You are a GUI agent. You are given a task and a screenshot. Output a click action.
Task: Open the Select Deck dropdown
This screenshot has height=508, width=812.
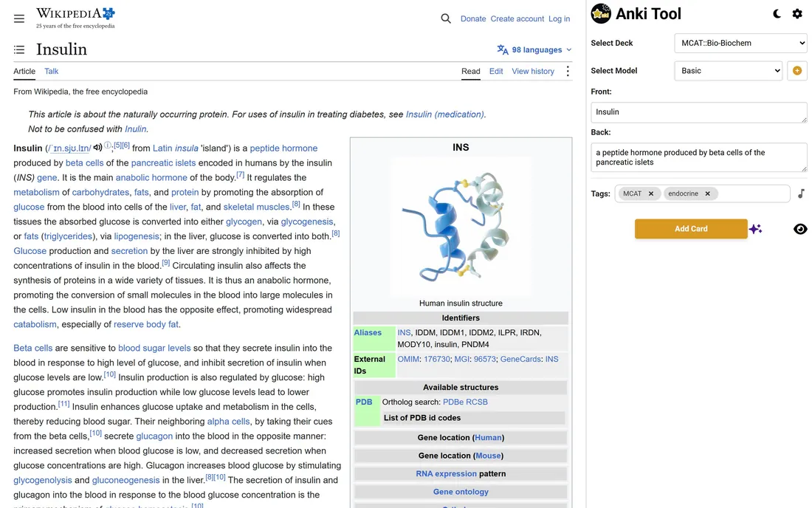[740, 43]
